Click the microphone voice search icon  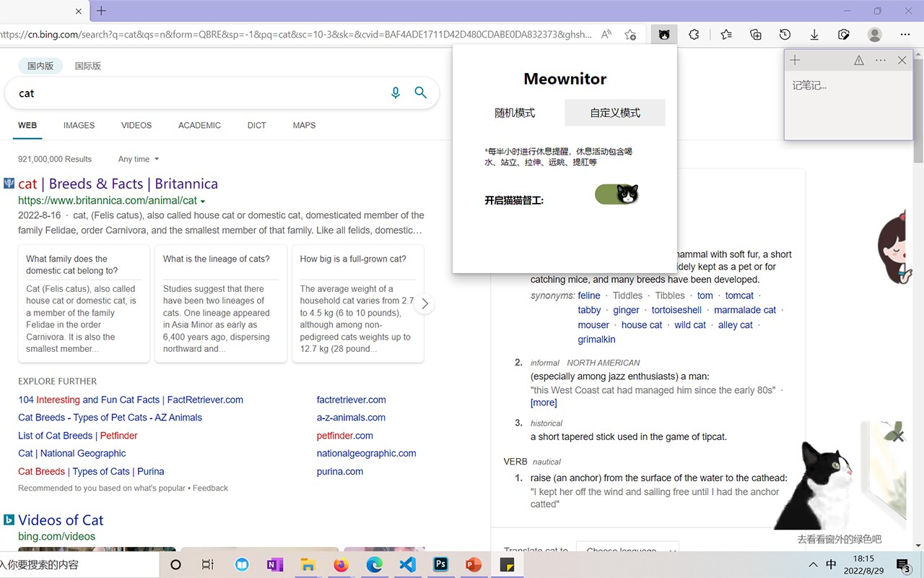396,93
